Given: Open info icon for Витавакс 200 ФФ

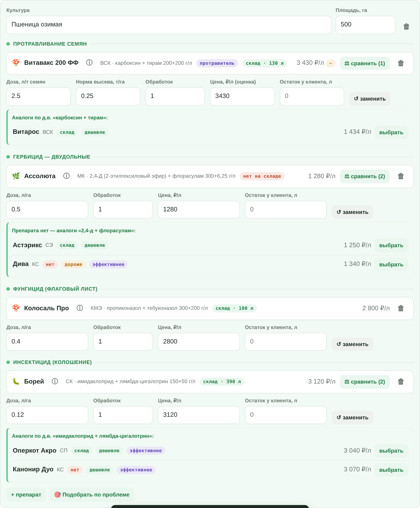Looking at the screenshot, I should pos(89,63).
